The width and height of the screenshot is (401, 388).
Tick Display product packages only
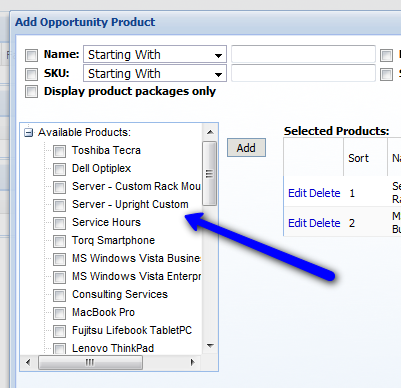[31, 91]
